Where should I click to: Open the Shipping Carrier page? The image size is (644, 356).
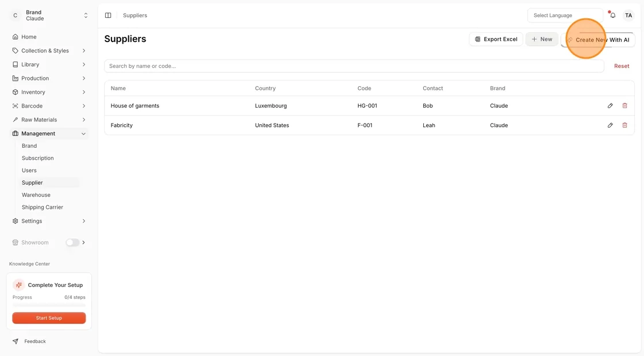coord(43,208)
